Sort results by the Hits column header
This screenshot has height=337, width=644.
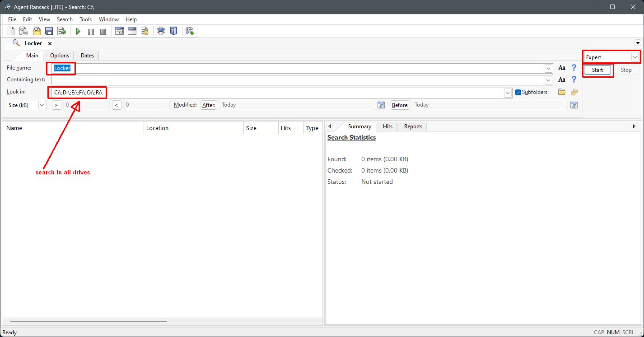[290, 128]
